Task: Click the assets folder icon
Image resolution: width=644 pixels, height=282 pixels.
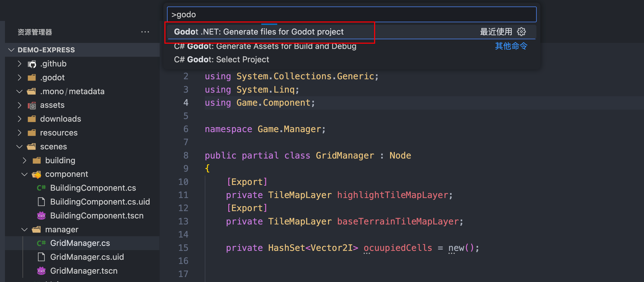Action: point(32,105)
